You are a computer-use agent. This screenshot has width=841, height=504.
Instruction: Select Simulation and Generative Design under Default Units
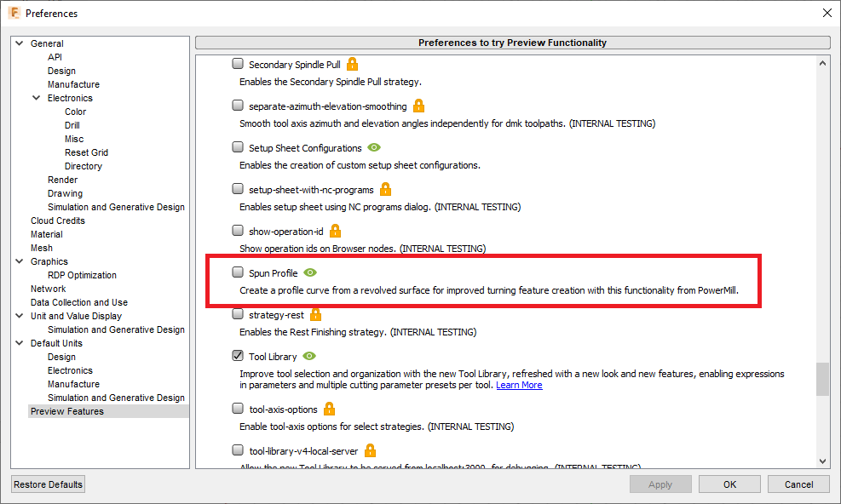[116, 398]
